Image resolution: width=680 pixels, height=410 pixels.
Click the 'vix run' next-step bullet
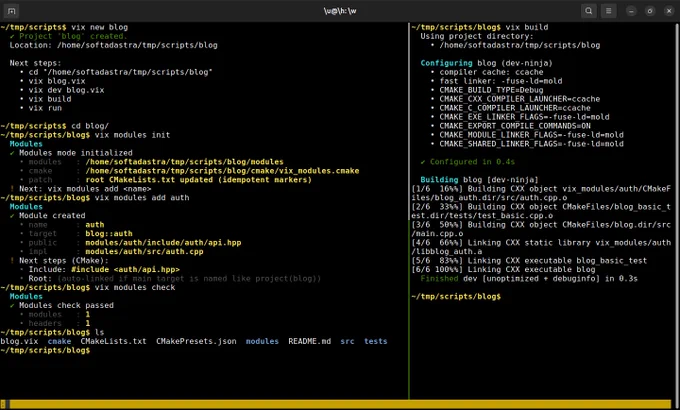click(45, 108)
